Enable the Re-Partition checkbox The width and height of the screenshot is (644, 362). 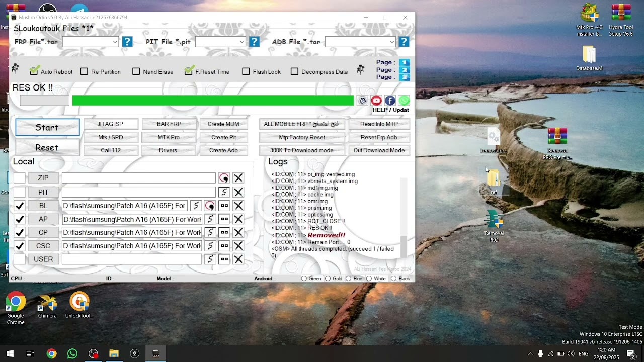pos(84,72)
